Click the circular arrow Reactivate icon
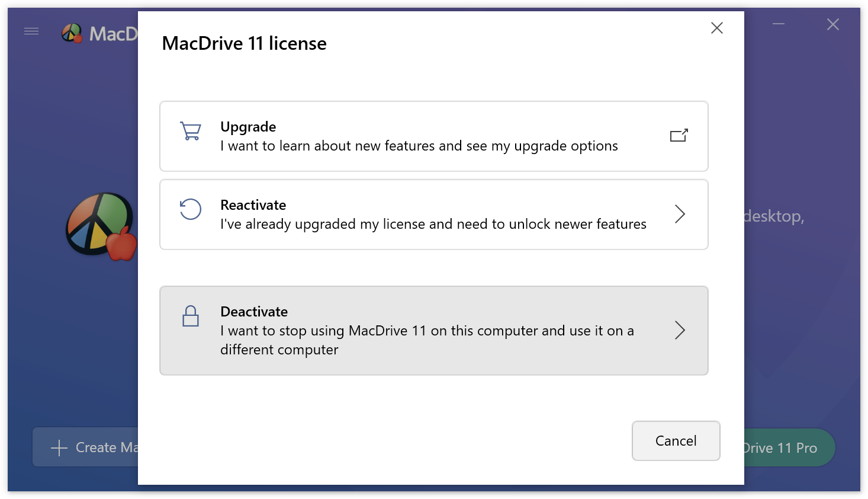Screen dimensions: 868x499 click(x=191, y=209)
